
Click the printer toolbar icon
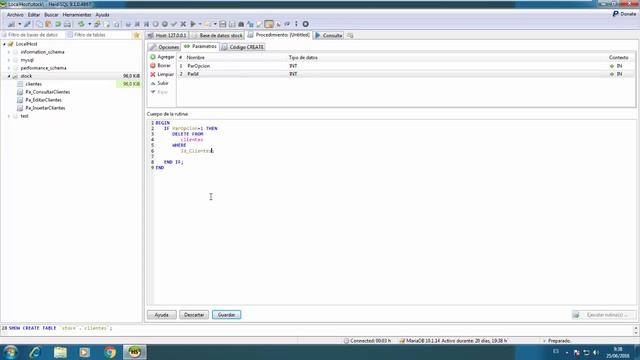pos(67,24)
